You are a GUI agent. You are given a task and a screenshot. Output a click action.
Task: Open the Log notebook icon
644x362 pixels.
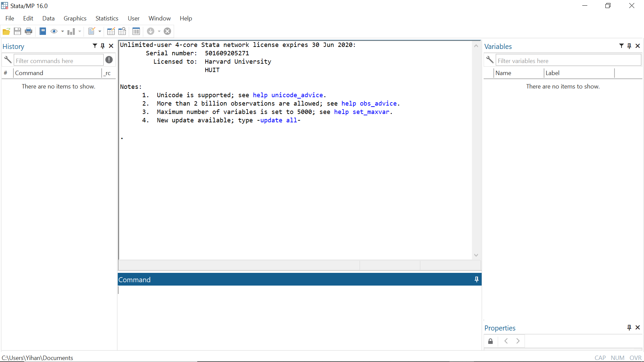click(43, 32)
